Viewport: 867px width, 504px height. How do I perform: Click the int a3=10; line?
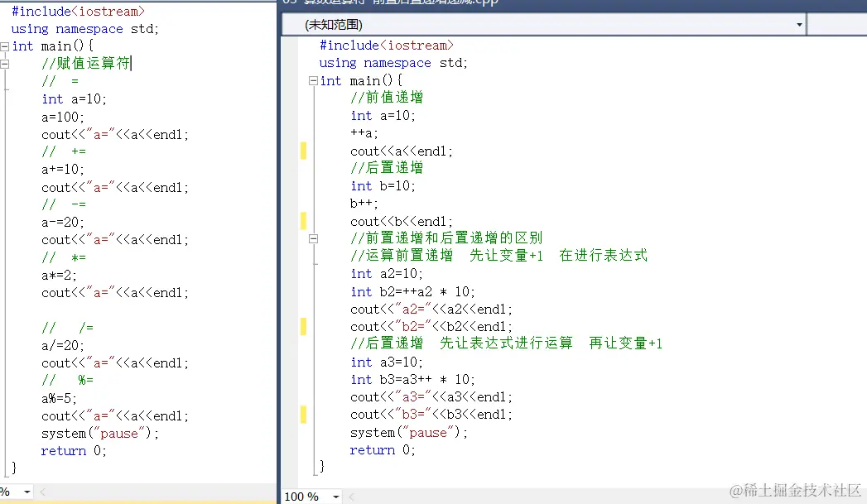[x=387, y=362]
